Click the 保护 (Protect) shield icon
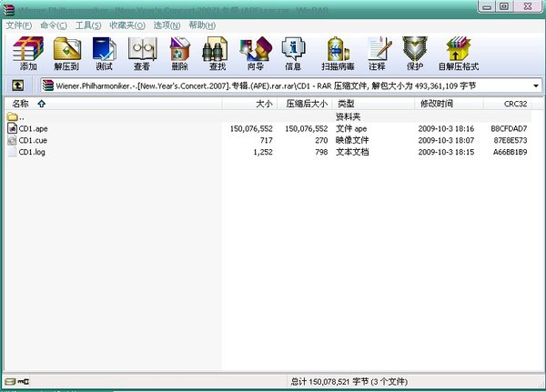Screen dimensions: 546x392 click(x=415, y=54)
